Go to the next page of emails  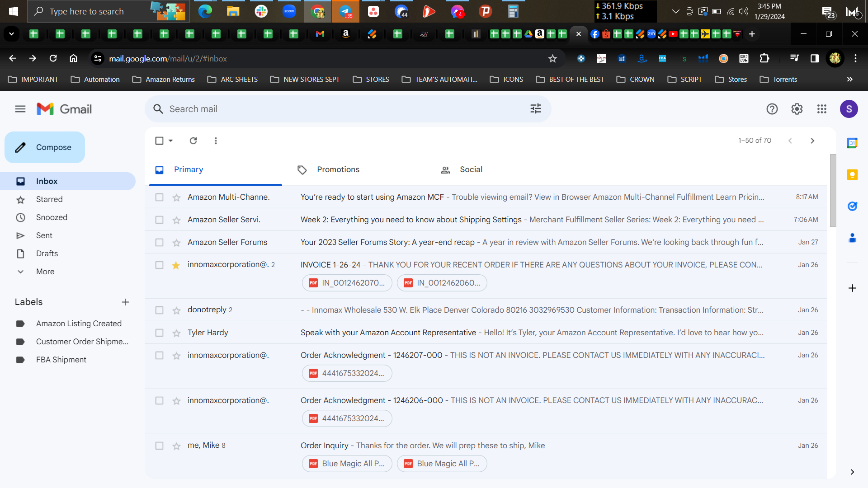pos(812,141)
